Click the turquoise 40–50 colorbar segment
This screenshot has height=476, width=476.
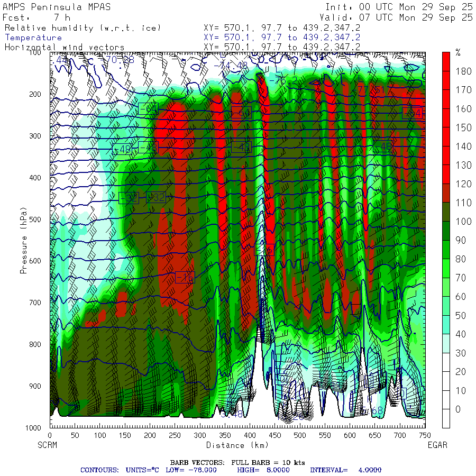446,325
